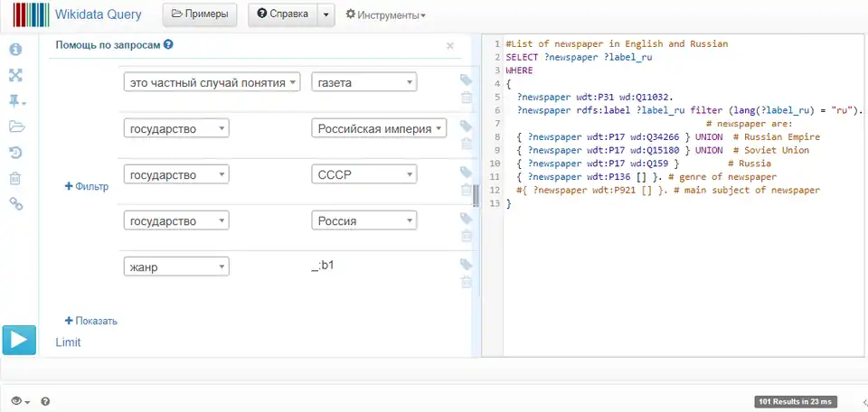Open the 'жанр' property dropdown

click(176, 266)
